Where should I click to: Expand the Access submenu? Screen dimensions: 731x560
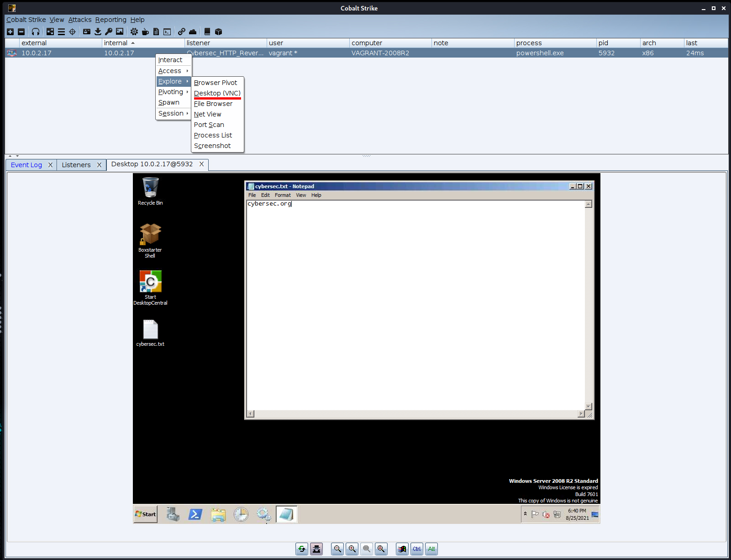pos(174,71)
